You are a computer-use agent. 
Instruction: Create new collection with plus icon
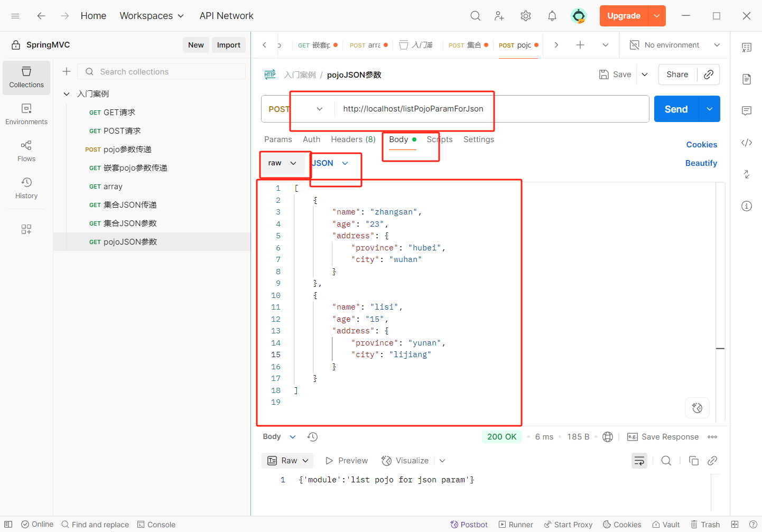(67, 71)
